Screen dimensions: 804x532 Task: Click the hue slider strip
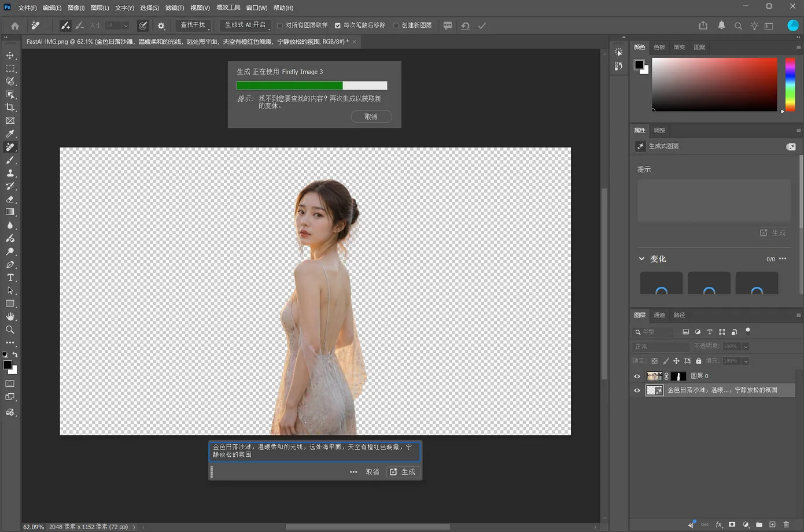coord(790,84)
